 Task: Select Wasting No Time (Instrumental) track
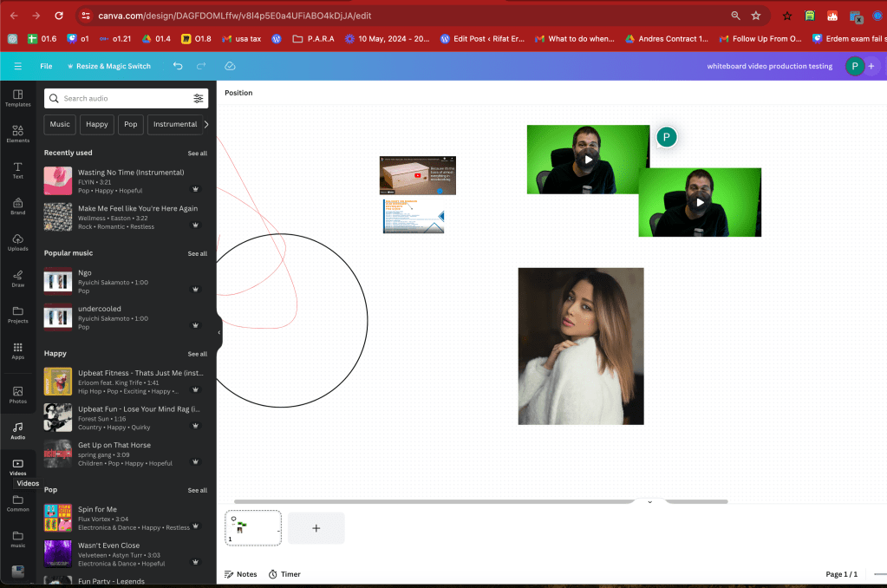[126, 181]
